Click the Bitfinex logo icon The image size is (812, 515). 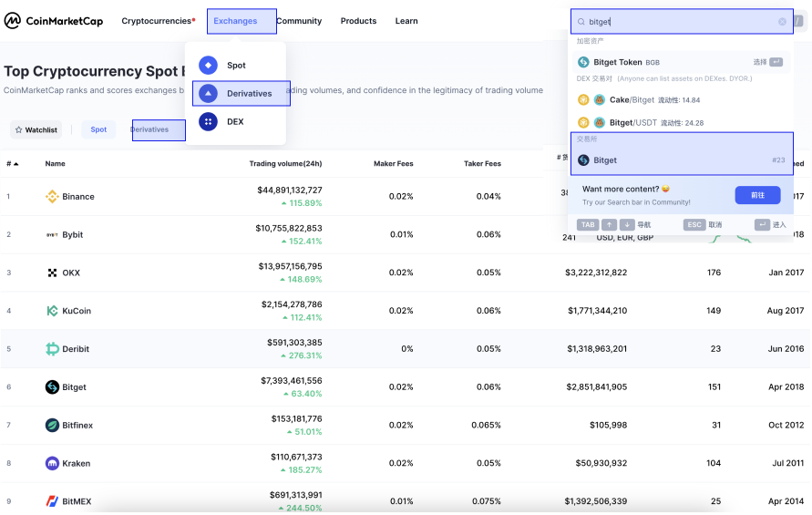click(52, 426)
